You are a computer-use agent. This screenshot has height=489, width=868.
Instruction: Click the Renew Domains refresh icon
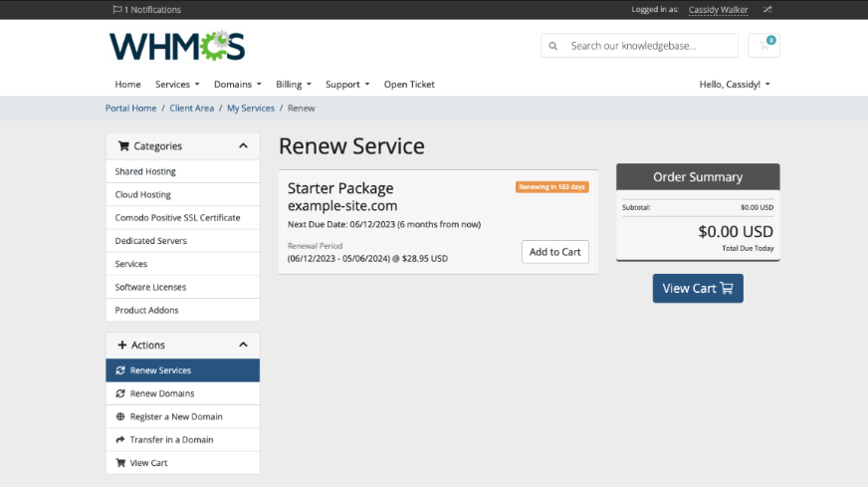tap(120, 393)
